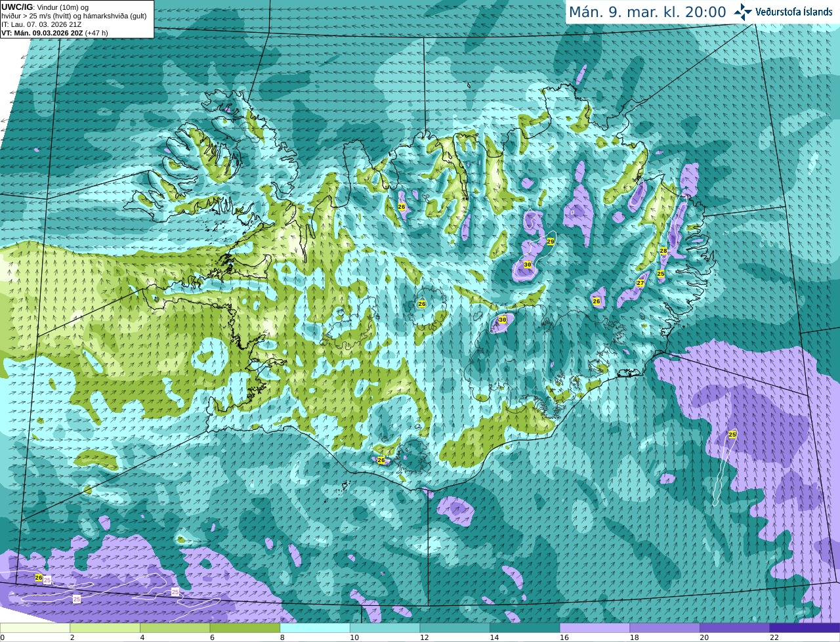Screen dimensions: 840x642
Task: Pick the 14–16 m/s legend color
Action: click(524, 628)
